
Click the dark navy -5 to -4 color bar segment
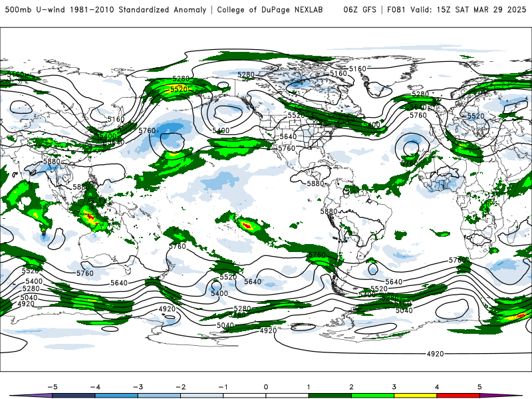point(74,396)
